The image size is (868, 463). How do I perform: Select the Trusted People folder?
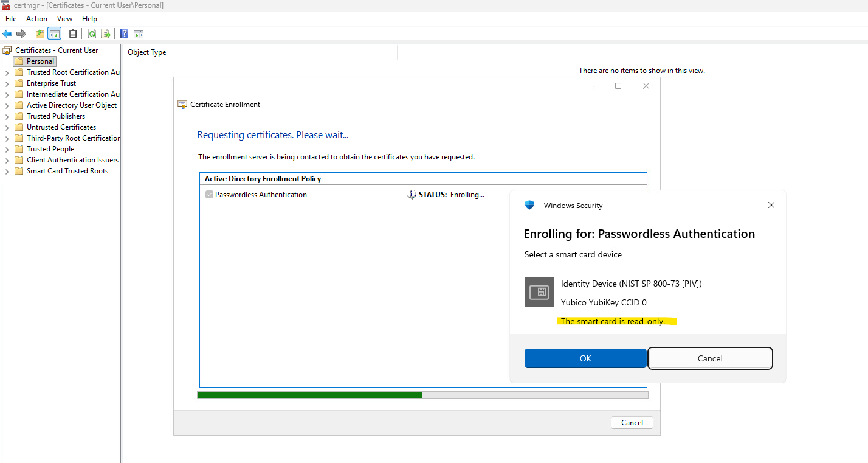click(x=44, y=149)
